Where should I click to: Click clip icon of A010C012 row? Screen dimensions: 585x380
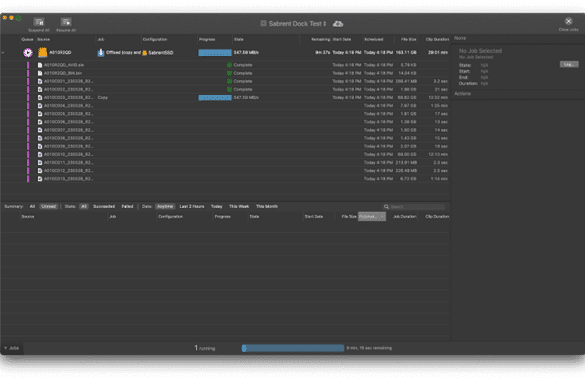pos(40,171)
